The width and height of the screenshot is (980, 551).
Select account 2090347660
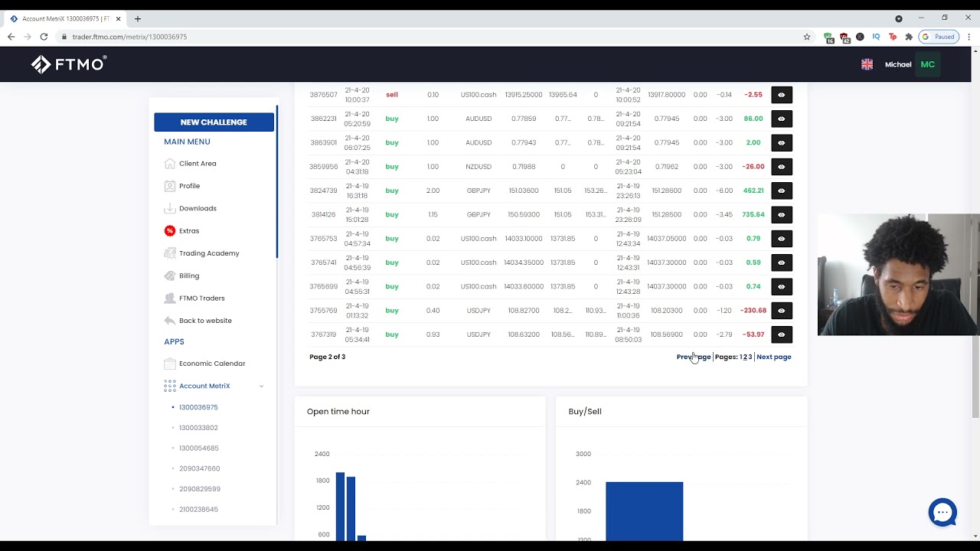coord(199,468)
